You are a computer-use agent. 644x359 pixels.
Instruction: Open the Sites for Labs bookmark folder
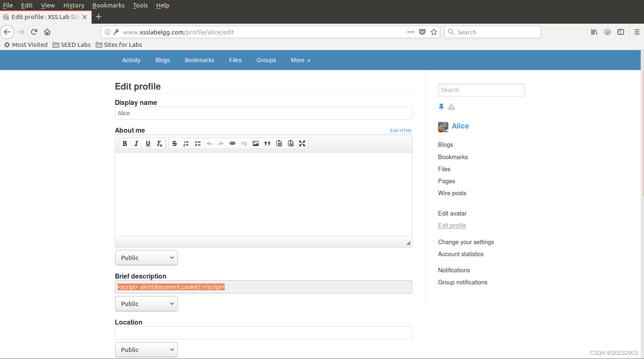(119, 45)
